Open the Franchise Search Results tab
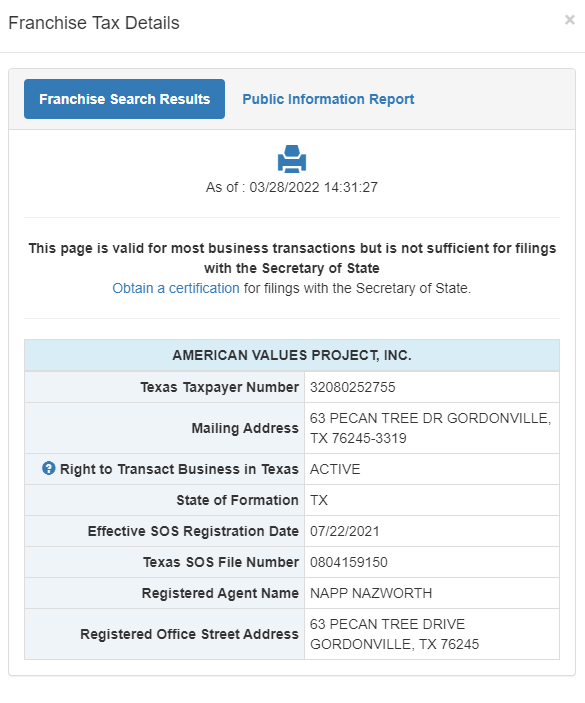 125,99
